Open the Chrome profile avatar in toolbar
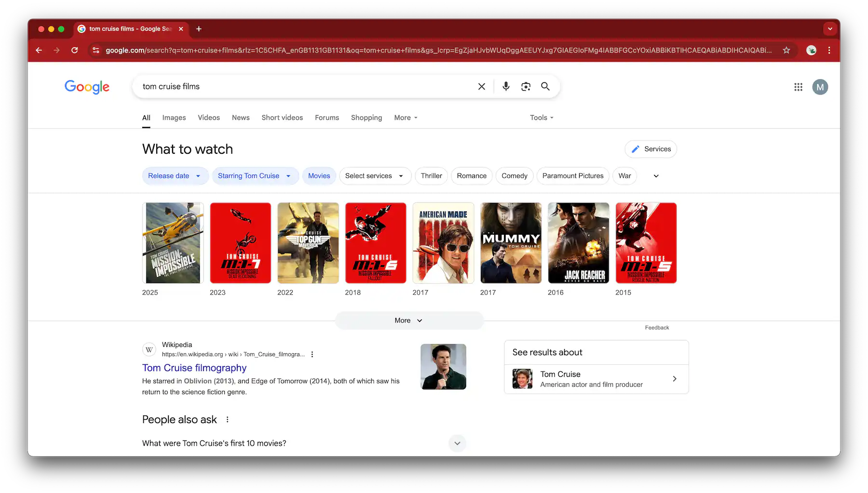The height and width of the screenshot is (493, 868). click(812, 50)
